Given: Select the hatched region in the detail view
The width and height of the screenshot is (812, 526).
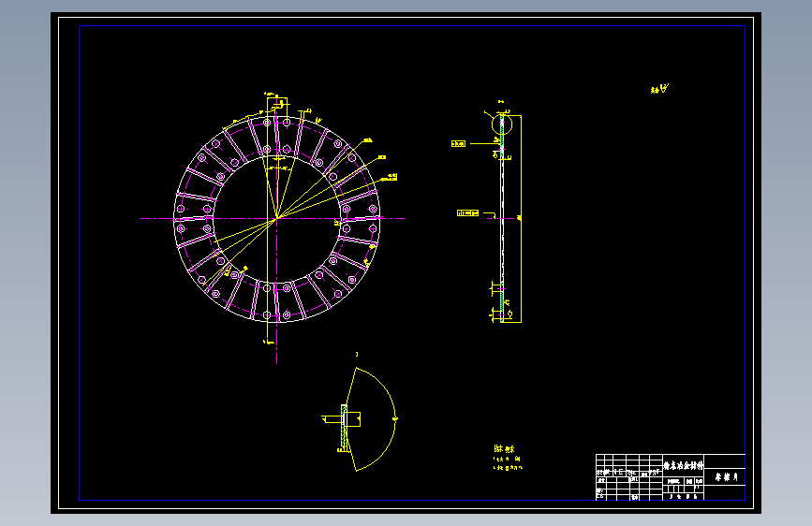Looking at the screenshot, I should 344,428.
